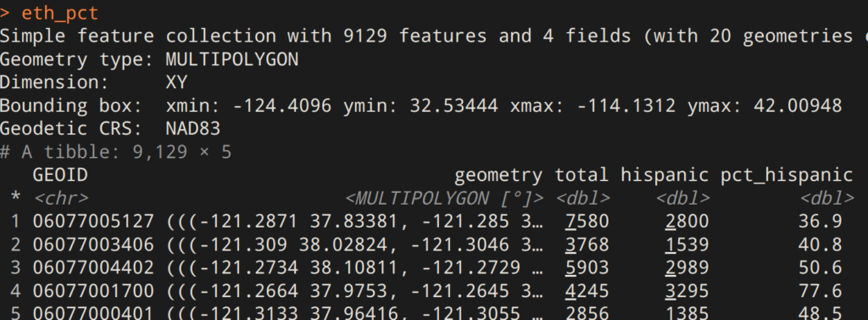Click the Dimension label
The height and width of the screenshot is (320, 868).
(x=55, y=82)
